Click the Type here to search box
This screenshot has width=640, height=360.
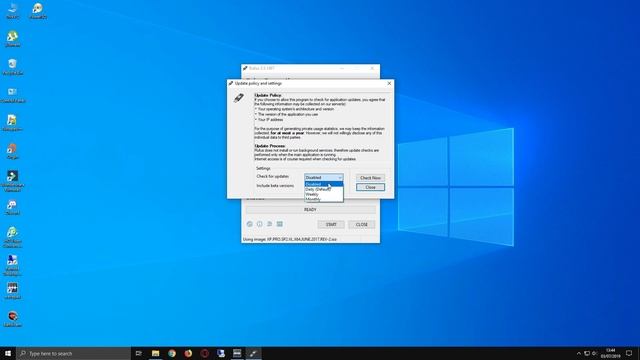(73, 353)
